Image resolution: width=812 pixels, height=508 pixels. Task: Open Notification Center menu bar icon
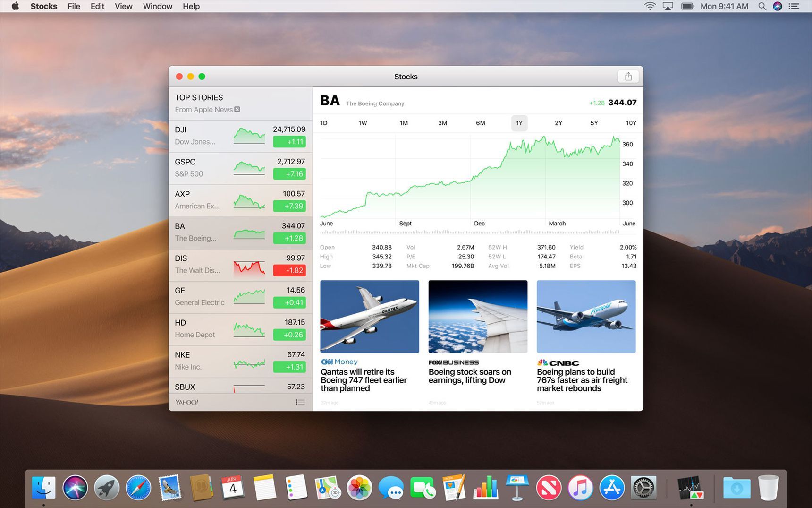(x=794, y=6)
